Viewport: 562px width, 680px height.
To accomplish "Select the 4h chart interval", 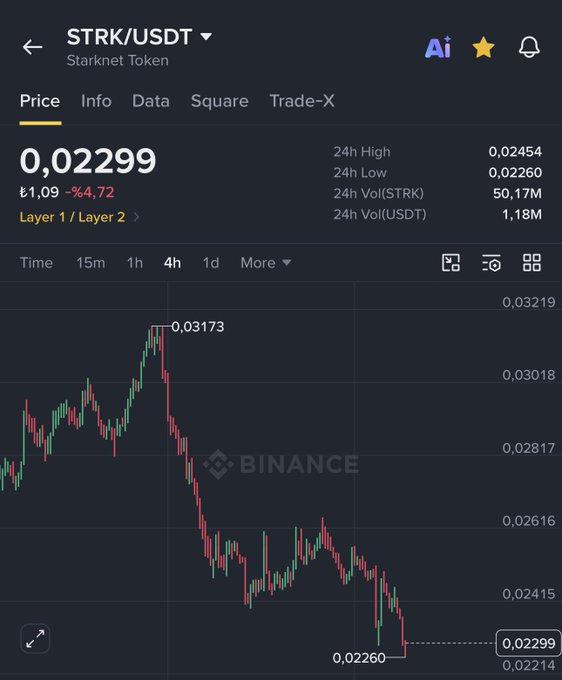I will (172, 263).
